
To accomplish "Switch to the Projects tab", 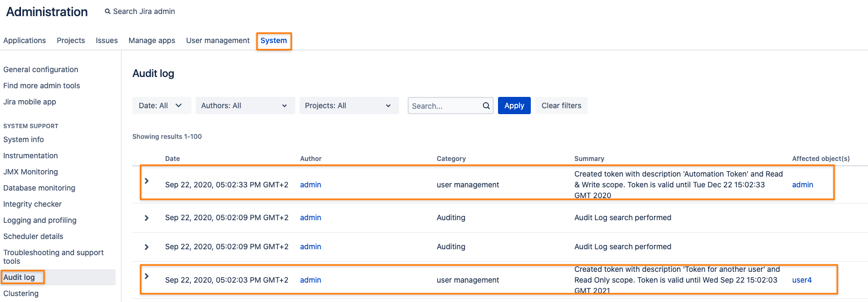I will pyautogui.click(x=71, y=40).
